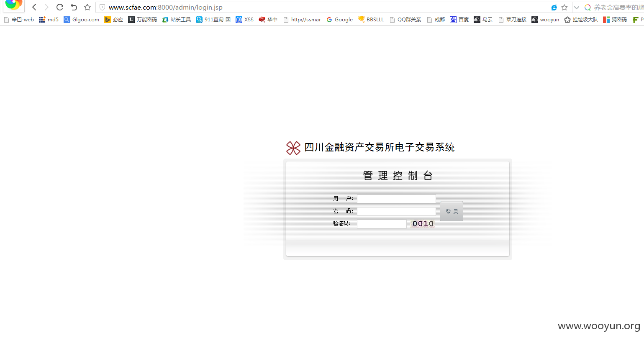Click the 管理控制台 heading

pos(398,176)
